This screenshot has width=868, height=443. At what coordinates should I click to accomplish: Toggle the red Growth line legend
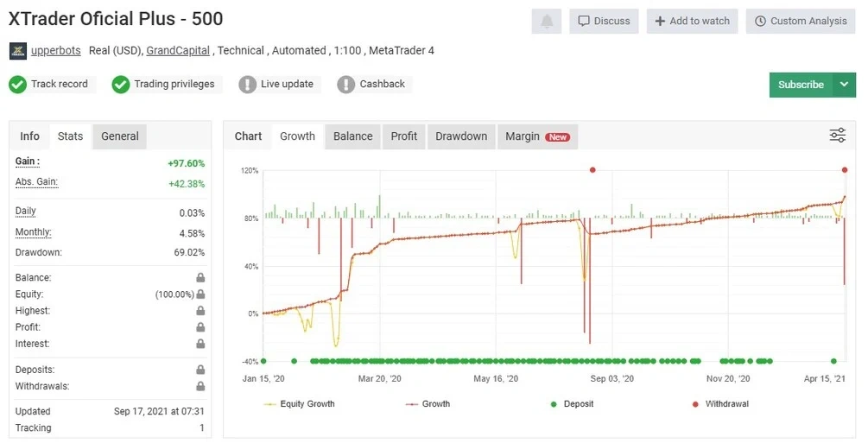(x=428, y=403)
